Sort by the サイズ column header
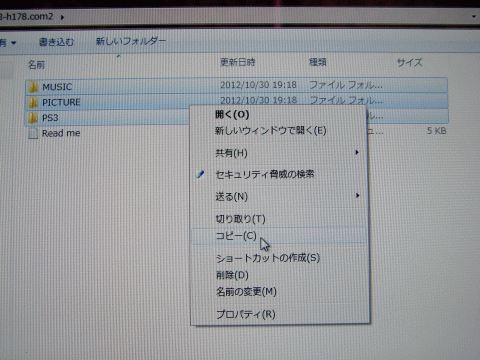 click(409, 63)
